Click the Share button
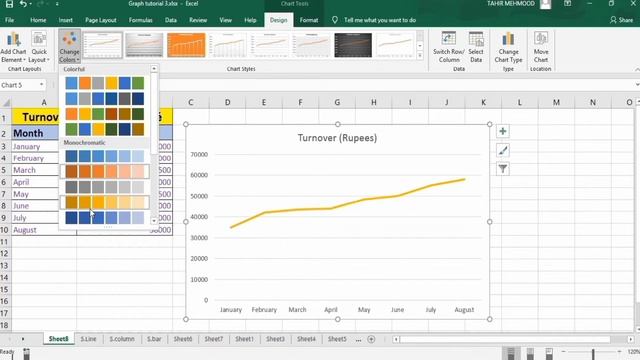640x360 pixels. [621, 20]
